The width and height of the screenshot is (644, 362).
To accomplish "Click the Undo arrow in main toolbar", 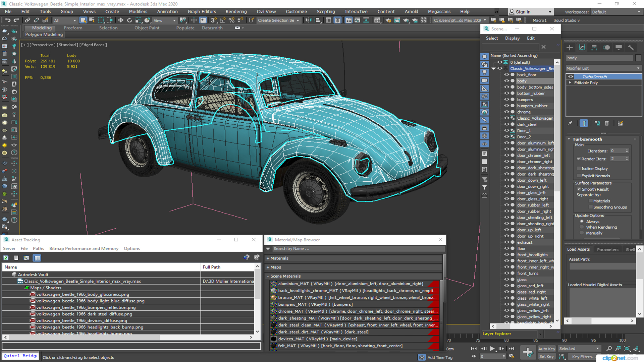I will 7,20.
